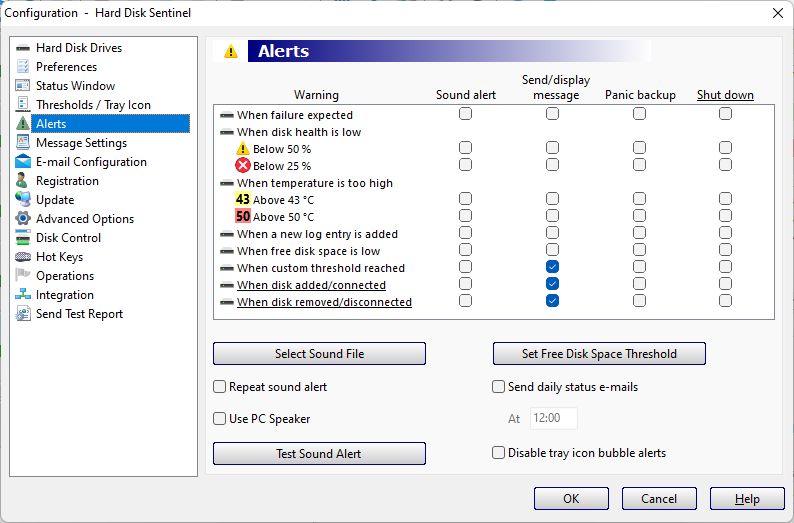Click the red 50 temperature badge
This screenshot has width=794, height=523.
tap(243, 217)
